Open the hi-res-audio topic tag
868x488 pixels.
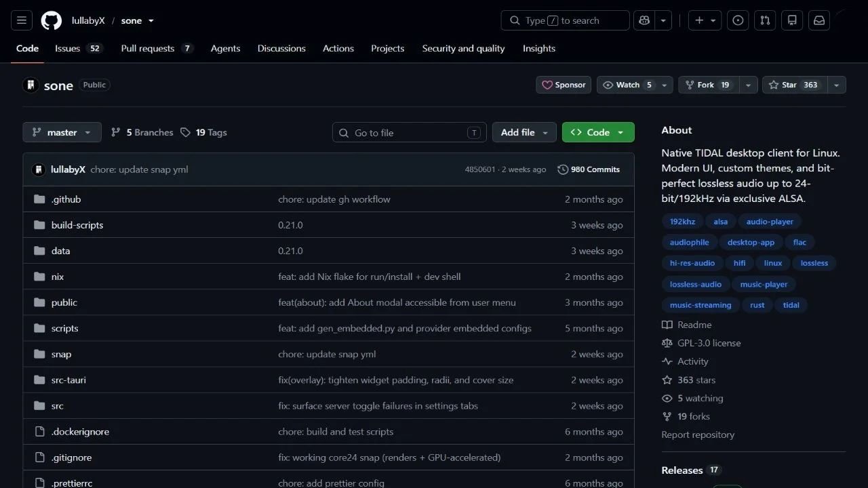pos(692,263)
